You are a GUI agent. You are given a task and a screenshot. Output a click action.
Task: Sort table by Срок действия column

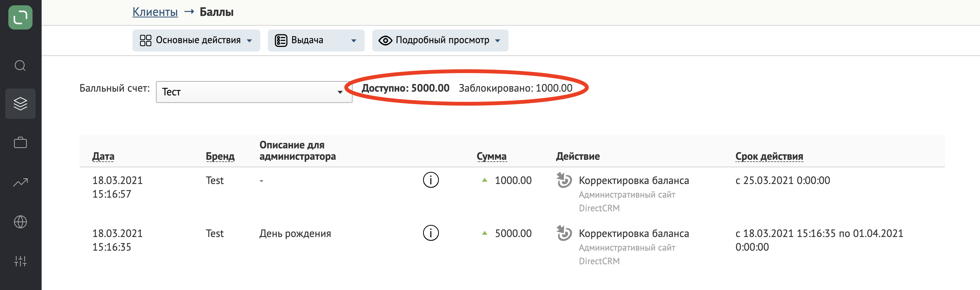769,156
